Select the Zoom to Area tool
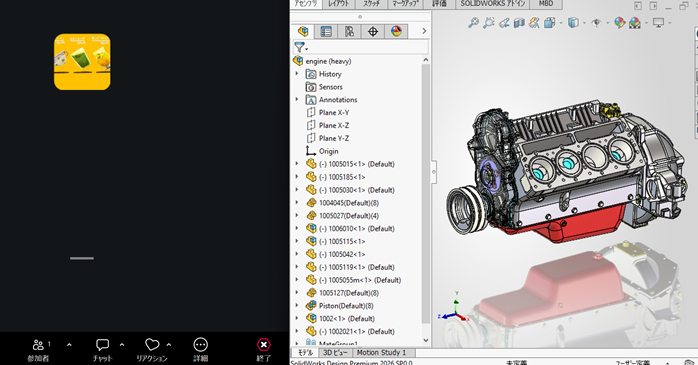Viewport: 698px width, 365px height. point(489,22)
